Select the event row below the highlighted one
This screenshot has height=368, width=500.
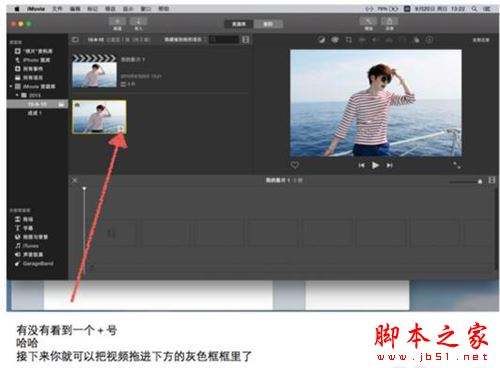tap(34, 113)
